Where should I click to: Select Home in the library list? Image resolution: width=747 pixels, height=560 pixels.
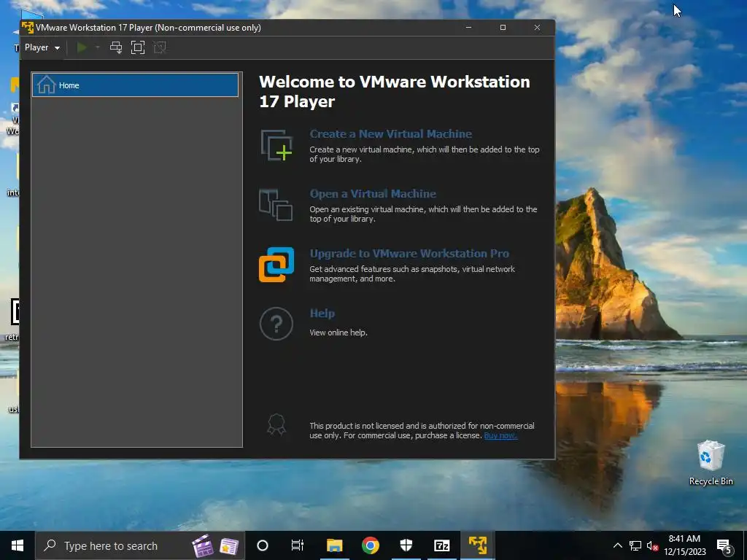(x=135, y=85)
